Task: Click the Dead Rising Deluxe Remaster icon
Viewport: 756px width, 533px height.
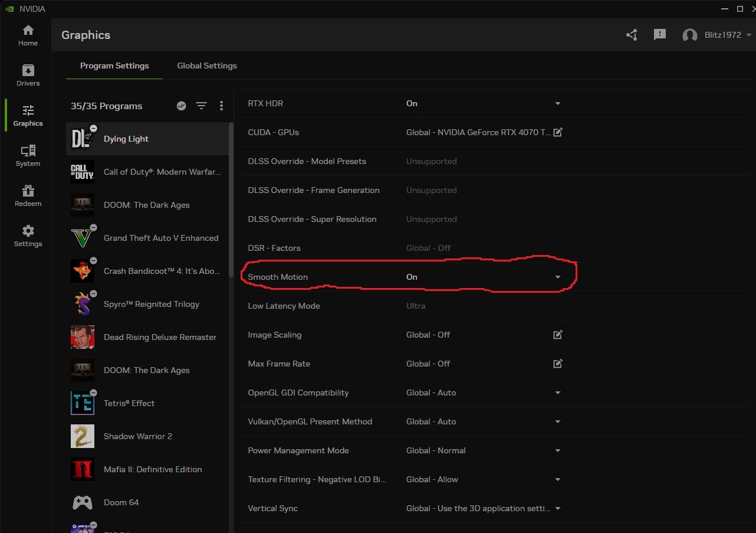Action: pos(83,337)
